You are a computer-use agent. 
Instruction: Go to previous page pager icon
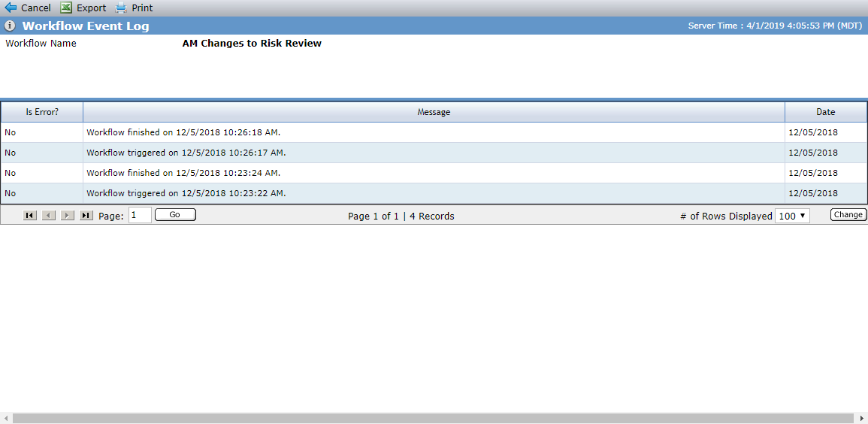point(49,215)
